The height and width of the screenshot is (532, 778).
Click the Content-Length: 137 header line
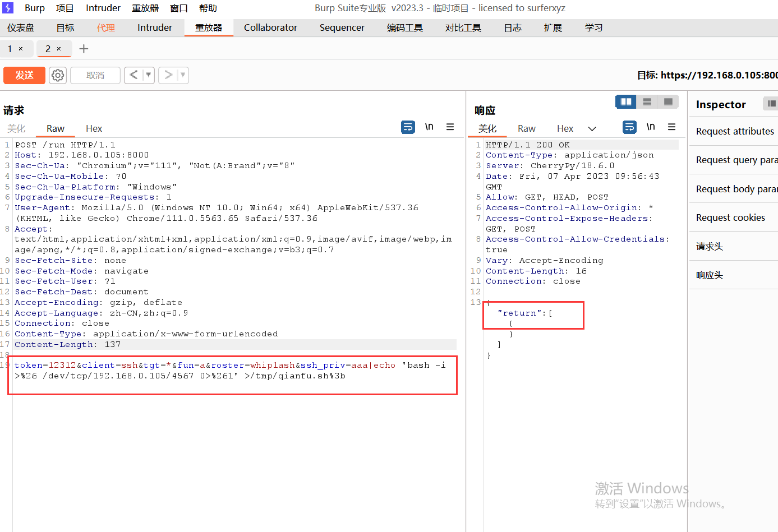click(67, 344)
